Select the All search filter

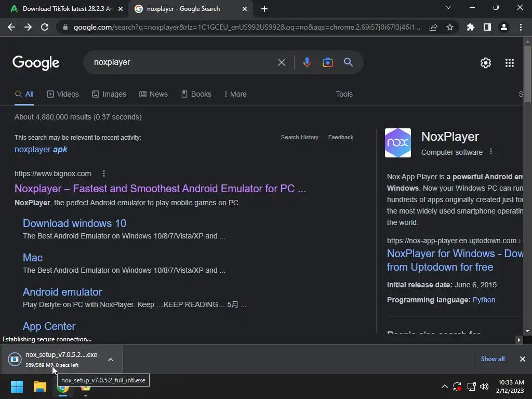coord(24,94)
